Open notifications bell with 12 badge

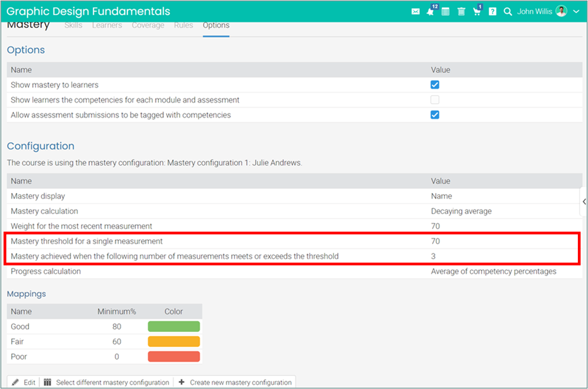tap(430, 12)
